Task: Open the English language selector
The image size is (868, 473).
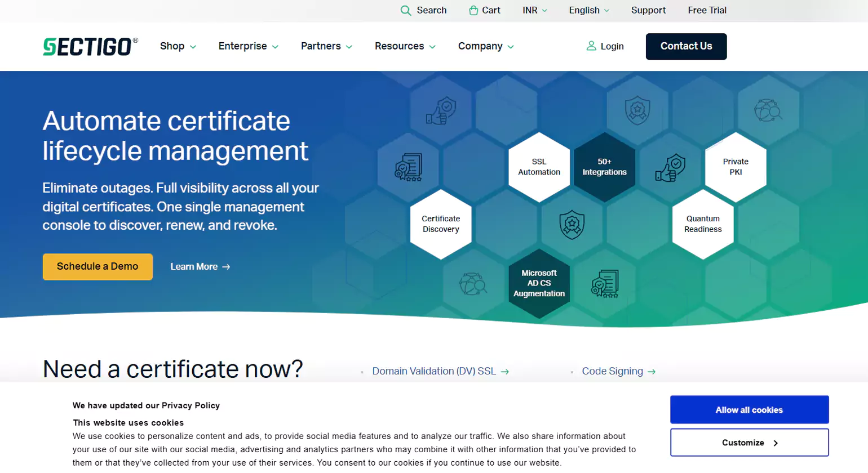Action: (589, 10)
